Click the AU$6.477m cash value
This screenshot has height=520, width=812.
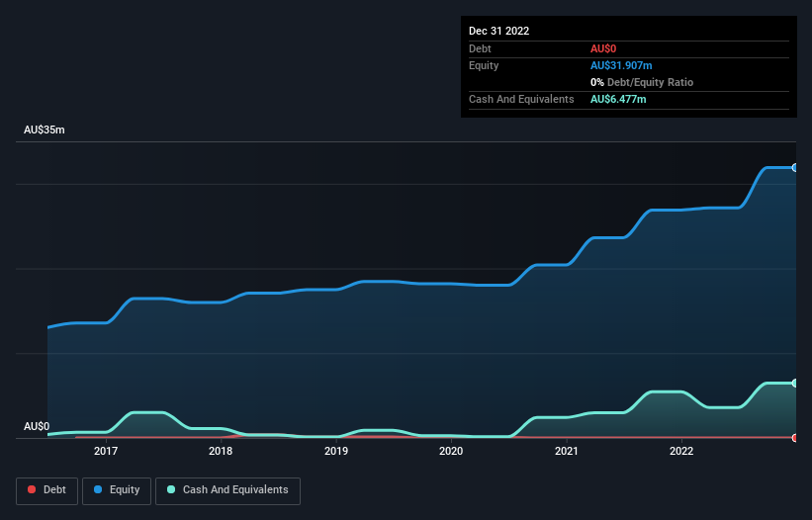(618, 99)
